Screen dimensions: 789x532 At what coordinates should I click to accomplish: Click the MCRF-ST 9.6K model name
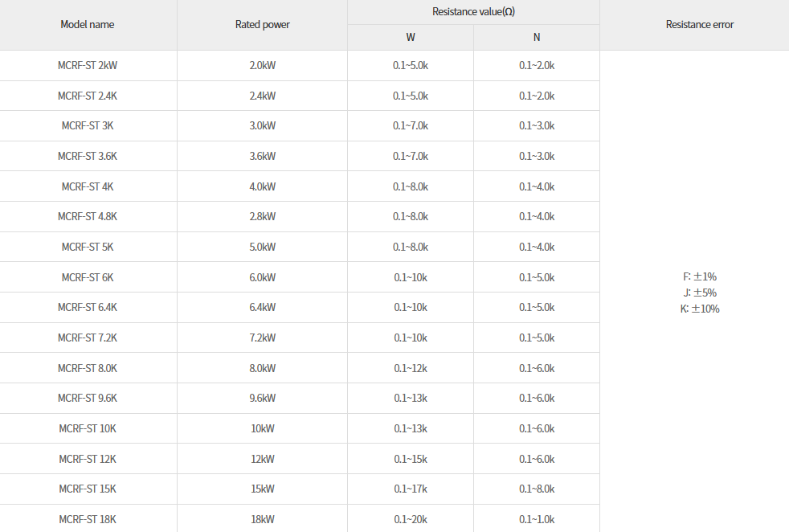[x=88, y=398]
